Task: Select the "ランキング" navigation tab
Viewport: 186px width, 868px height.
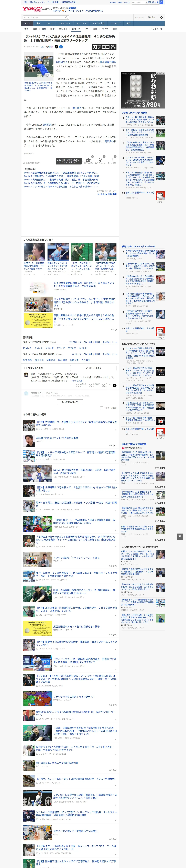Action: [115, 23]
